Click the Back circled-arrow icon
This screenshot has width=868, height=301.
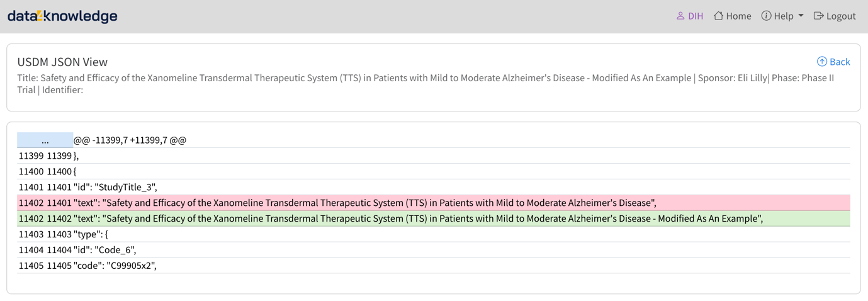(822, 62)
